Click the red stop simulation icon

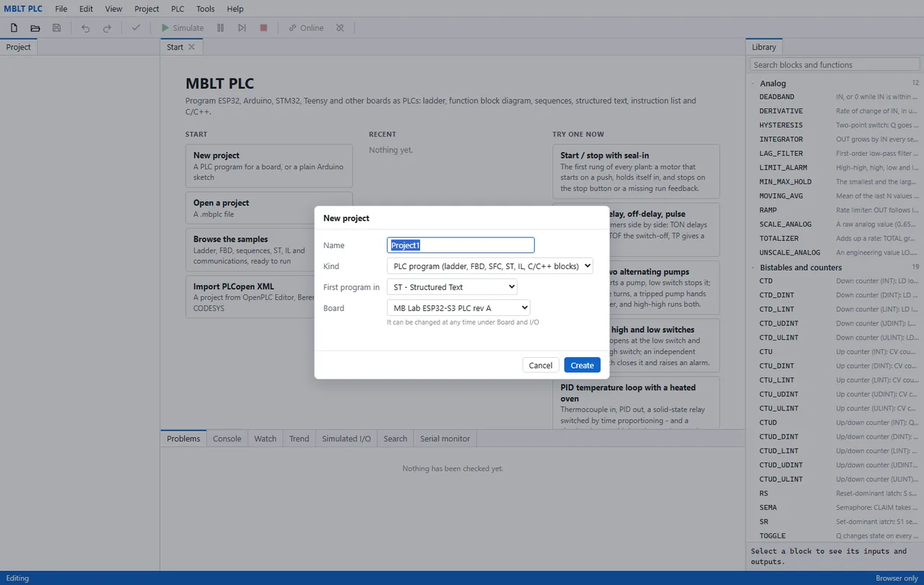263,28
